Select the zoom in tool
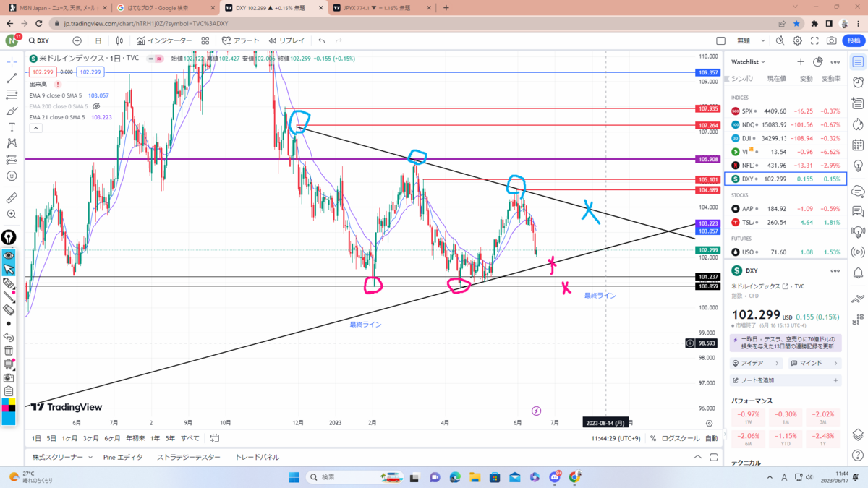This screenshot has height=488, width=868. [x=12, y=214]
